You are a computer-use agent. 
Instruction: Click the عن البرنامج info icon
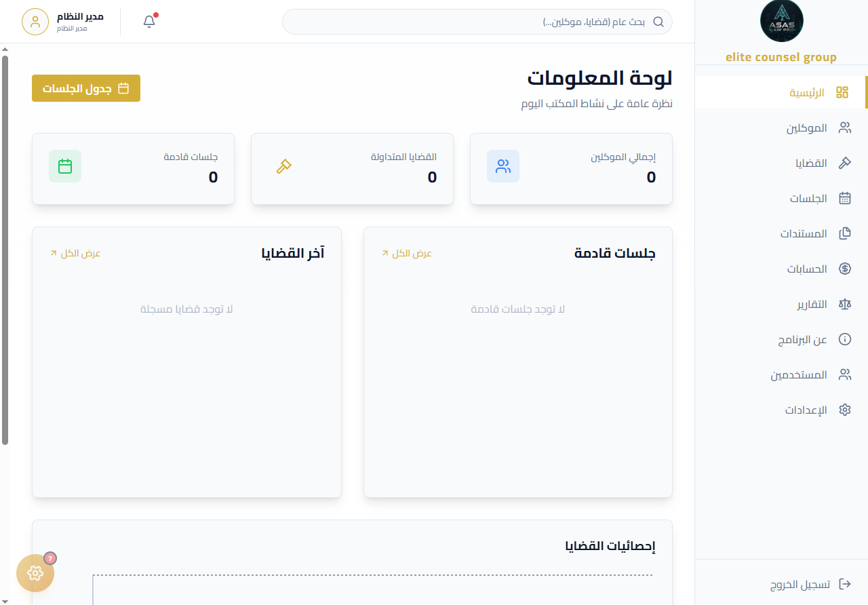tap(844, 339)
